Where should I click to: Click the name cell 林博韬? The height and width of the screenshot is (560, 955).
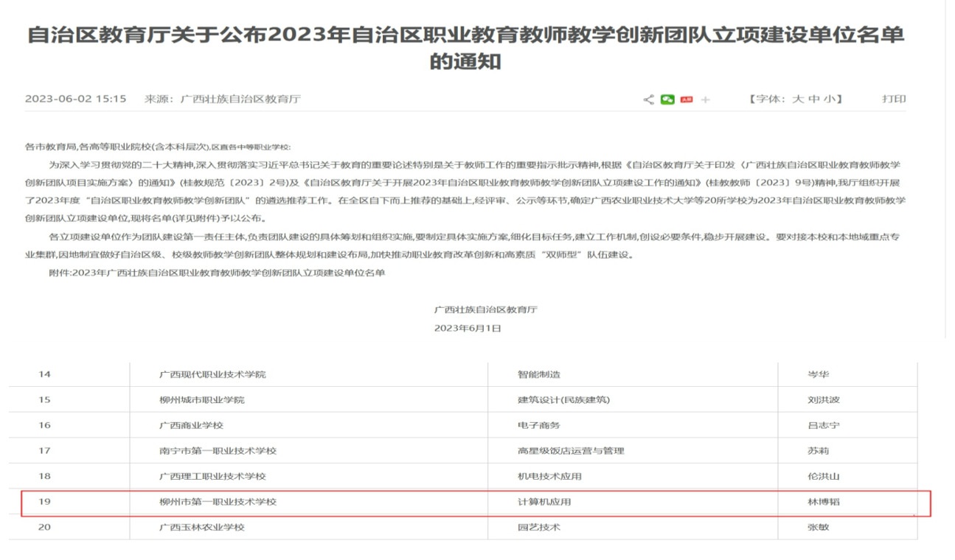[x=824, y=502]
